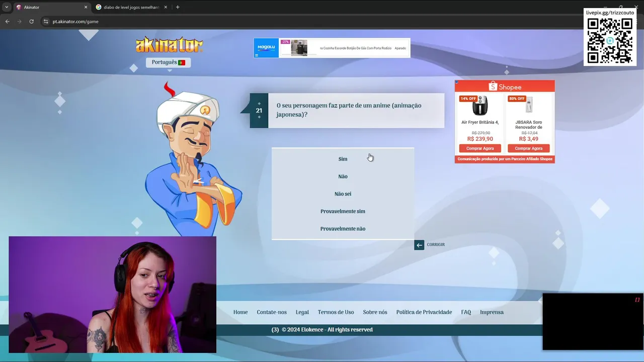
Task: Pick 'Provavelmente sim' answer option
Action: click(x=343, y=211)
